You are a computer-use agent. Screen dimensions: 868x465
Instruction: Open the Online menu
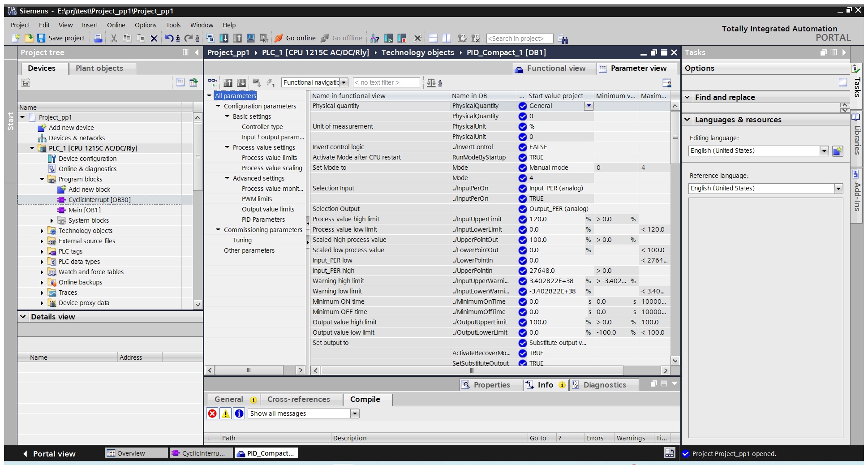[116, 25]
